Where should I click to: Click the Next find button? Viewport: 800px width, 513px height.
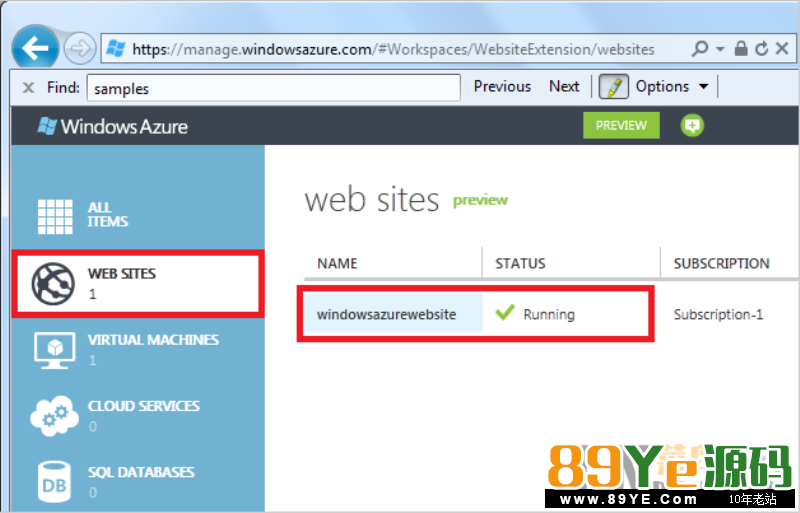[564, 87]
